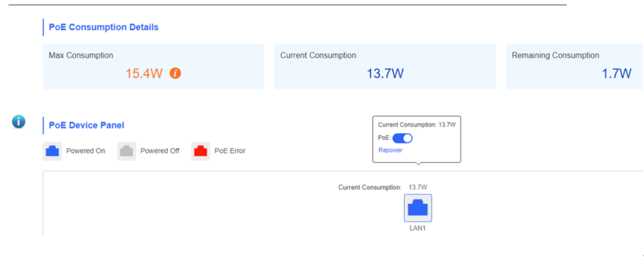Click the Remaining Consumption label

click(x=555, y=55)
